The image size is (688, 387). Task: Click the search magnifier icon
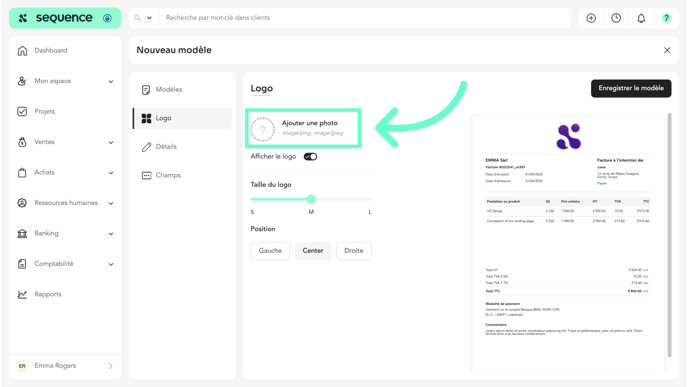[137, 18]
